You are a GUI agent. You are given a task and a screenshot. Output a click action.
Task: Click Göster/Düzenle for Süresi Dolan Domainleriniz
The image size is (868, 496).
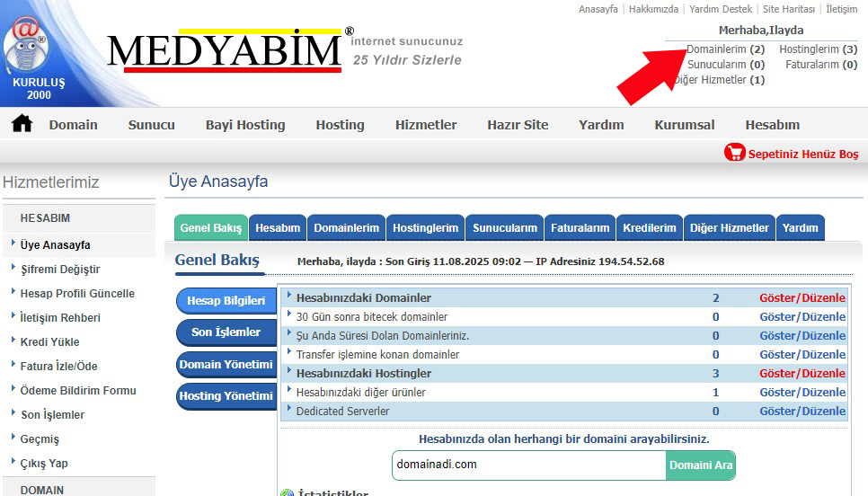802,335
